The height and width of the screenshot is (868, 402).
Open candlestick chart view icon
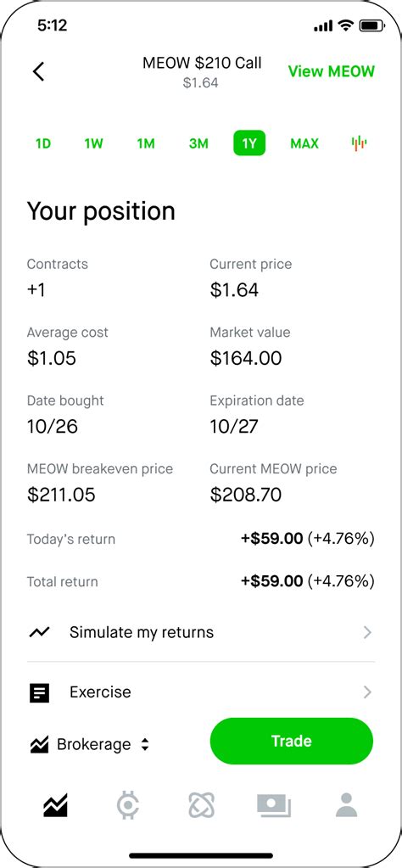[359, 143]
